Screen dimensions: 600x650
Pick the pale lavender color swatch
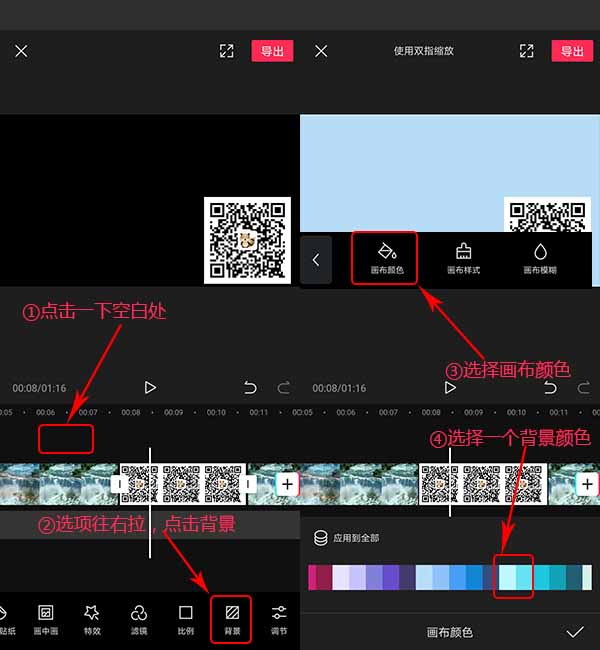pos(341,577)
